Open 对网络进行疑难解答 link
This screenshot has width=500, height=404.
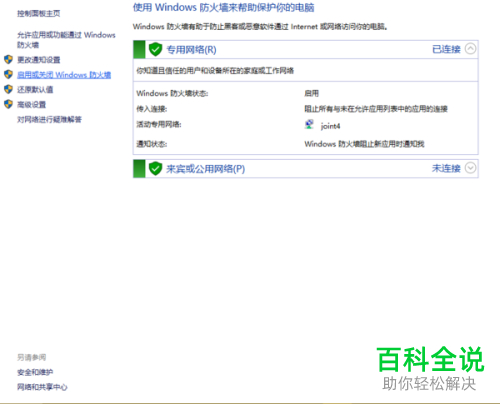(x=49, y=119)
